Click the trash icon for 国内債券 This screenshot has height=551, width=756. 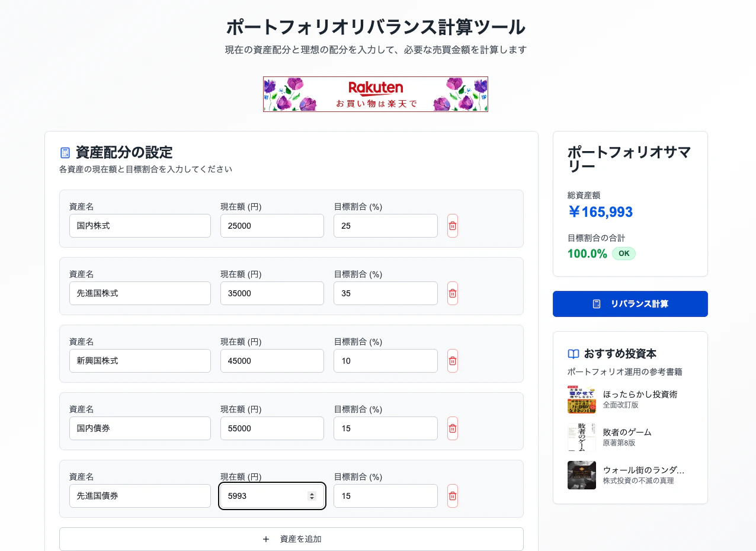pyautogui.click(x=452, y=428)
